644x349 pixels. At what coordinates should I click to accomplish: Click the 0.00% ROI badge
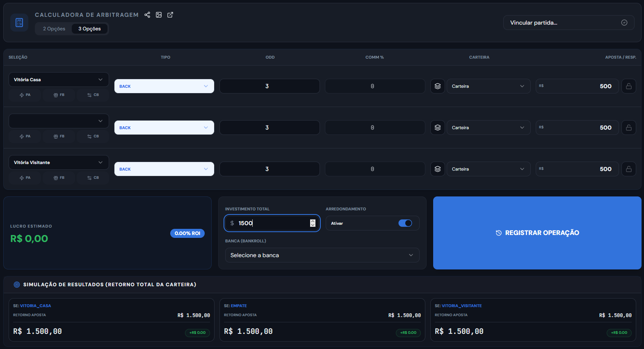(x=187, y=233)
